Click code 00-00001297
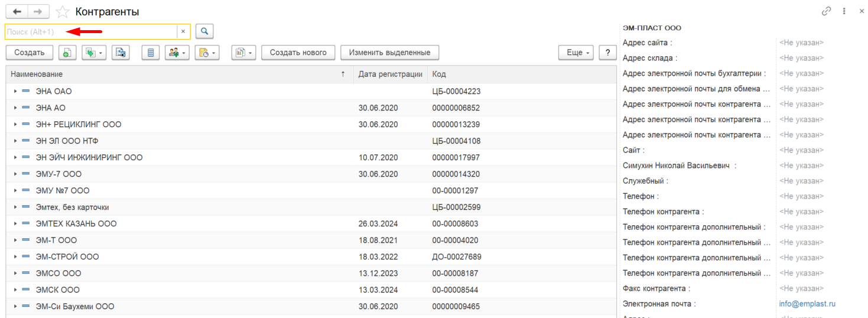This screenshot has height=318, width=868. pyautogui.click(x=455, y=191)
